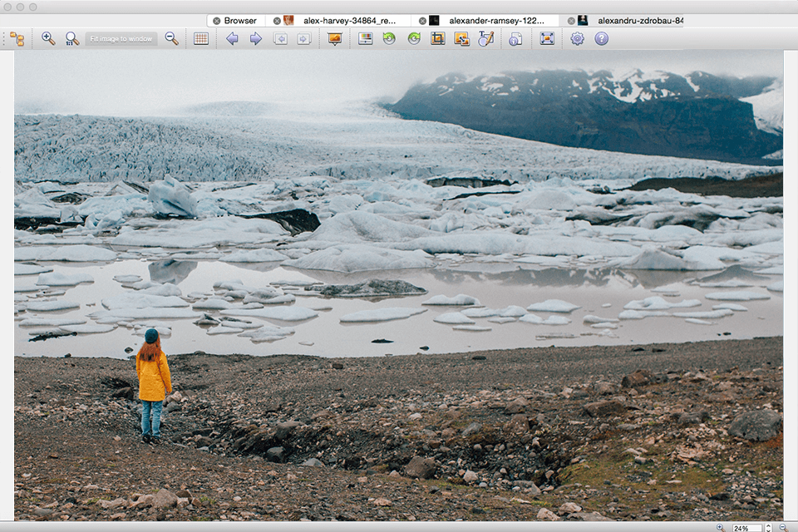Select the Zoom In magnifier tool
The width and height of the screenshot is (798, 532).
[x=46, y=38]
